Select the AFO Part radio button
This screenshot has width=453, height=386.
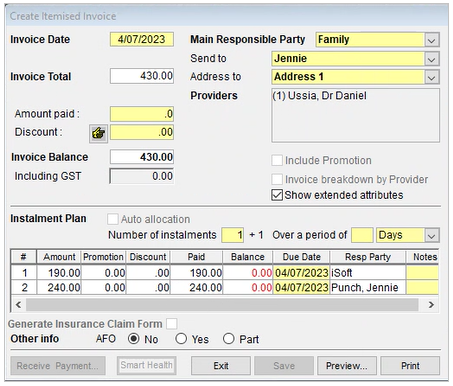(229, 339)
